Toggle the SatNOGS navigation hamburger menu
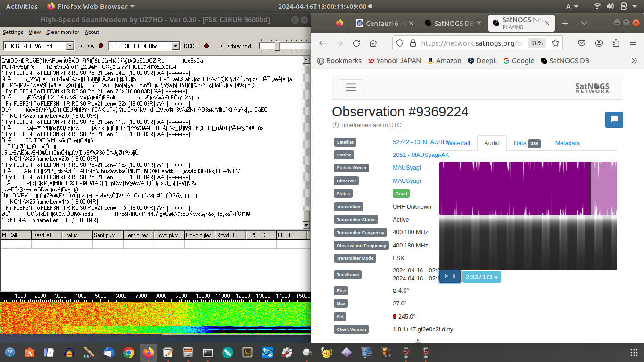 tap(351, 88)
